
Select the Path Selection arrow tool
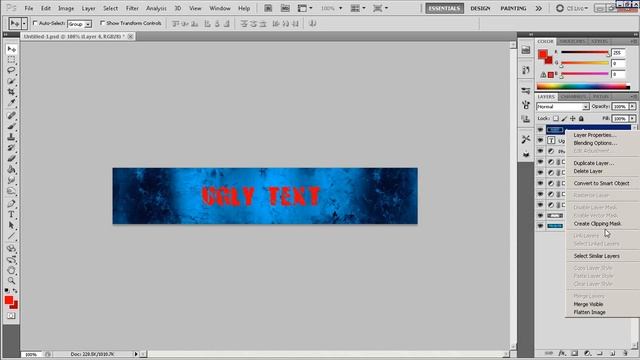point(11,225)
